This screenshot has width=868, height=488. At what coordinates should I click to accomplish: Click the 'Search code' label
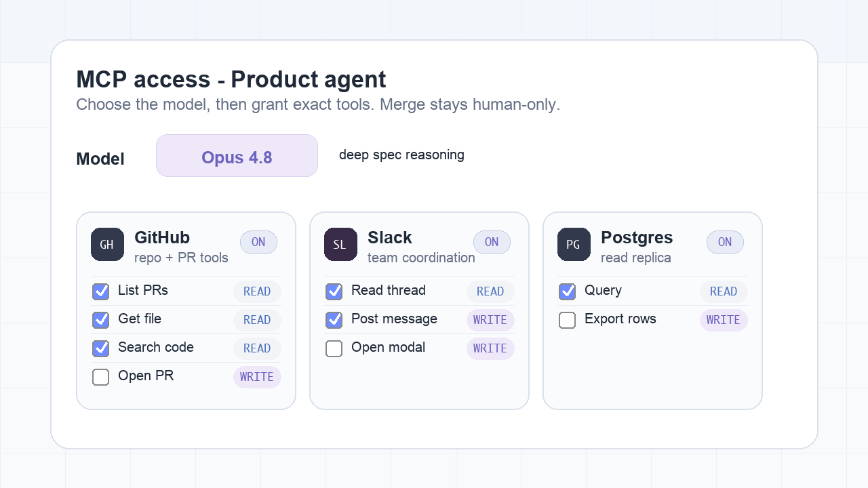coord(156,347)
